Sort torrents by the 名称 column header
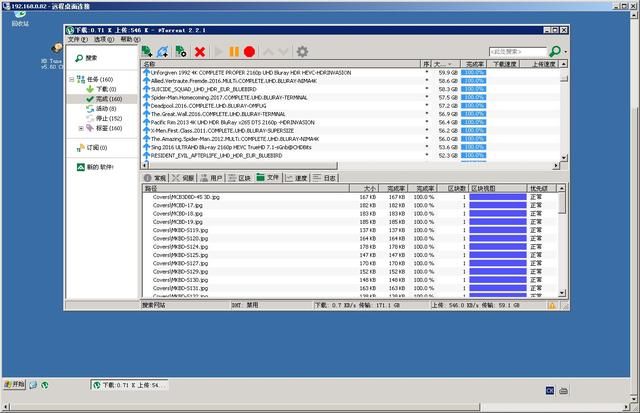The width and height of the screenshot is (640, 413). (281, 64)
